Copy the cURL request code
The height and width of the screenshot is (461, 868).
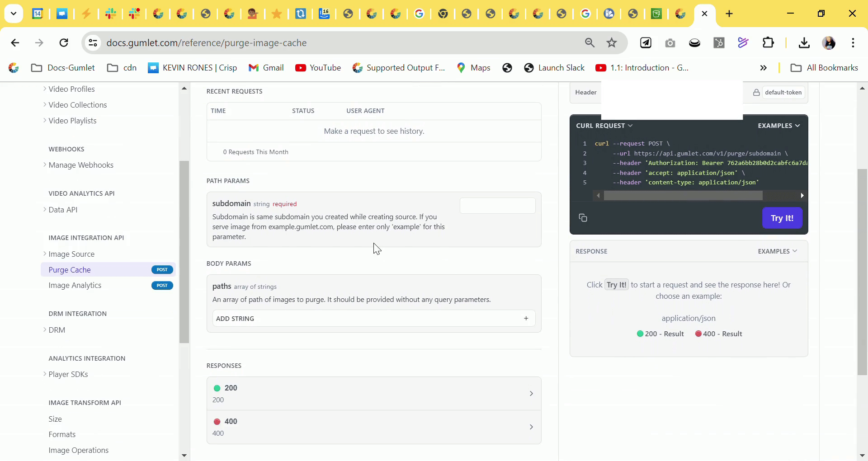[x=583, y=218]
